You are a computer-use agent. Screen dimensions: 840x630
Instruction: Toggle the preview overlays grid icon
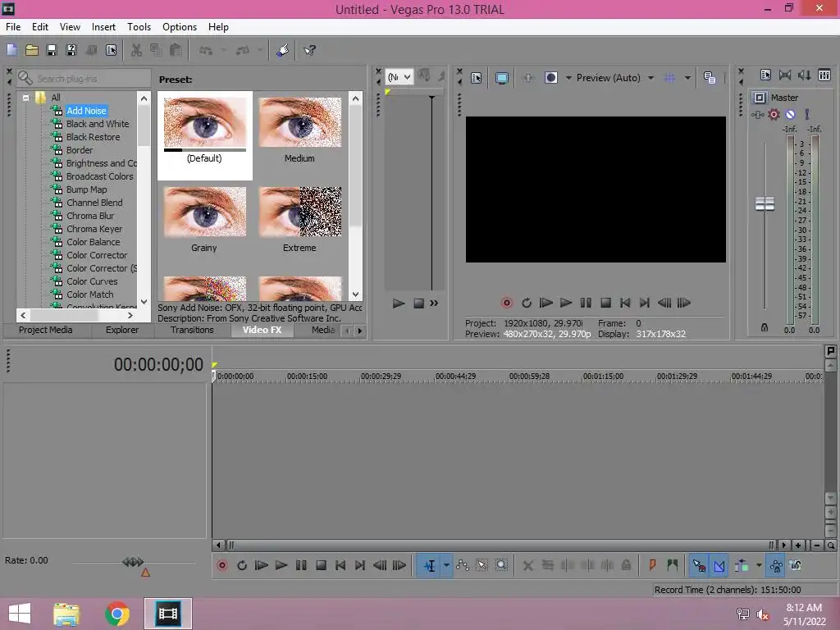[x=669, y=78]
